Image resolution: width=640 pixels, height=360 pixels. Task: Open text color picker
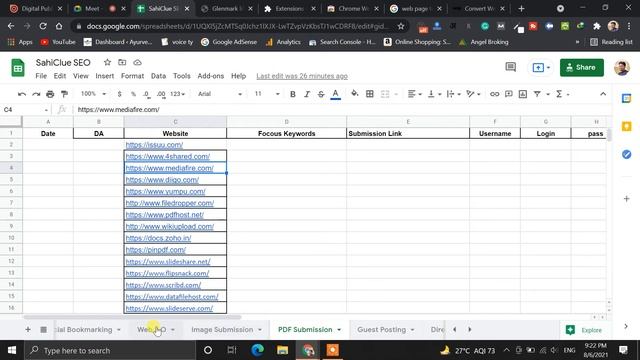point(336,94)
